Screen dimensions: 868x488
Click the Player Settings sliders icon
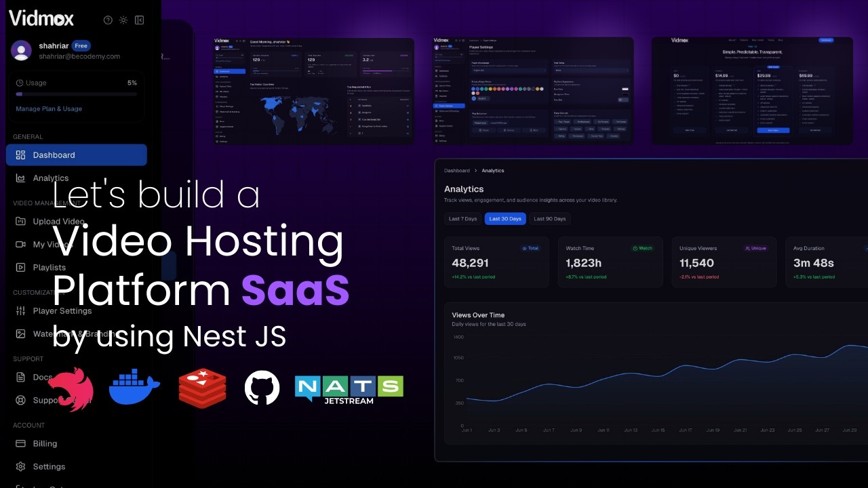coord(20,310)
